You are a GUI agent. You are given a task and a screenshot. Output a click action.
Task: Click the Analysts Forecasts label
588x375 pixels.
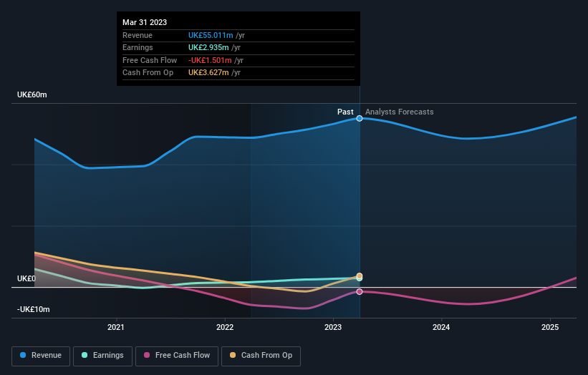click(400, 112)
